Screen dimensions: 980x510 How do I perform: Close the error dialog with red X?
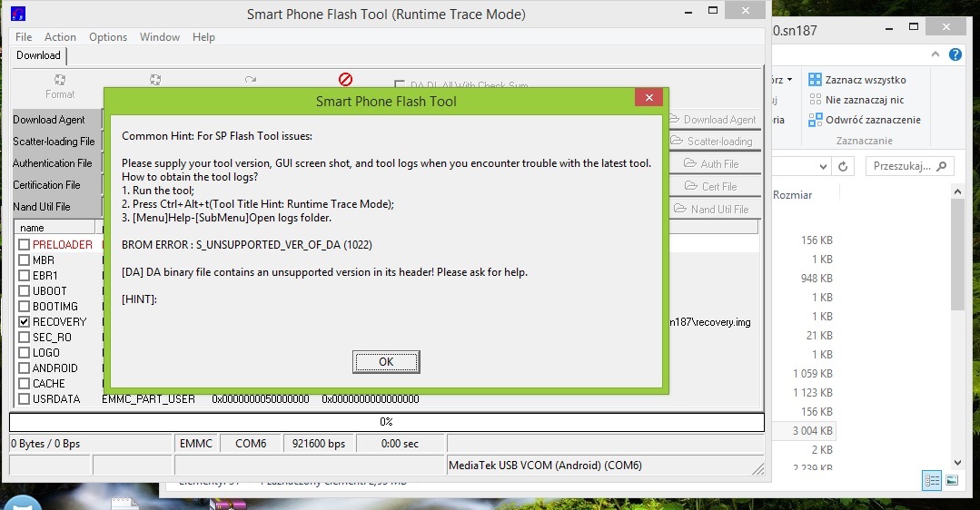(648, 98)
